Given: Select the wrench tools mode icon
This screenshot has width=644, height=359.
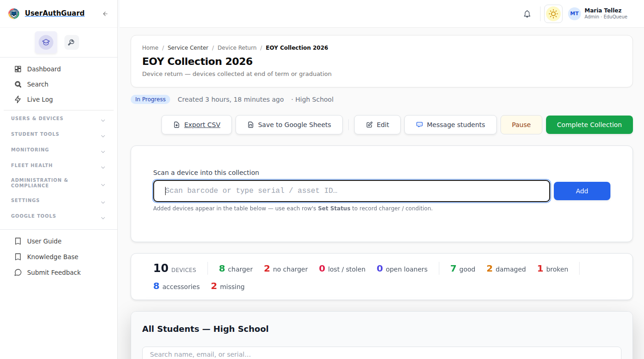Looking at the screenshot, I should coord(71,42).
